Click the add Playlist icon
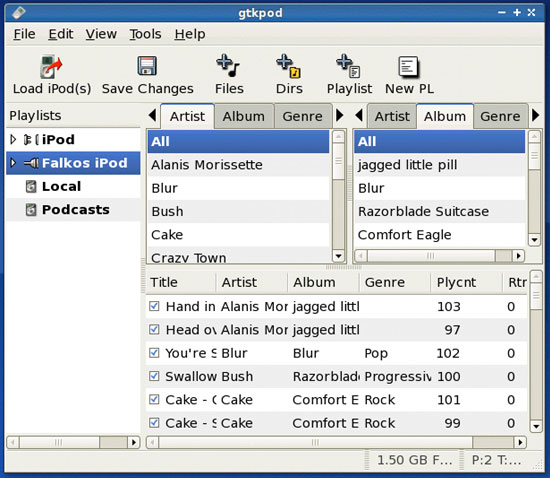The image size is (550, 478). (348, 66)
